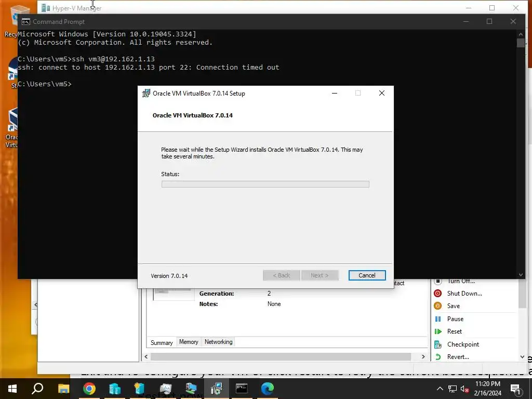The height and width of the screenshot is (399, 532).
Task: Click Cancel in VirtualBox Setup dialog
Action: point(367,275)
